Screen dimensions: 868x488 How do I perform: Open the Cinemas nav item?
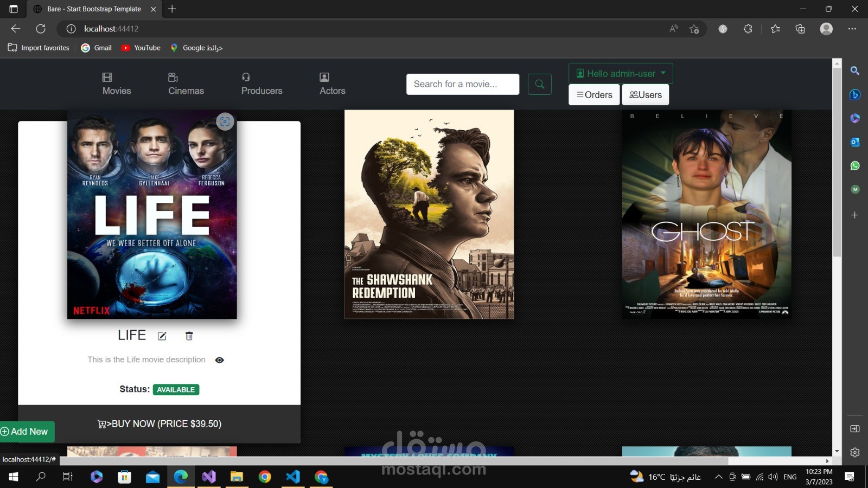tap(186, 84)
